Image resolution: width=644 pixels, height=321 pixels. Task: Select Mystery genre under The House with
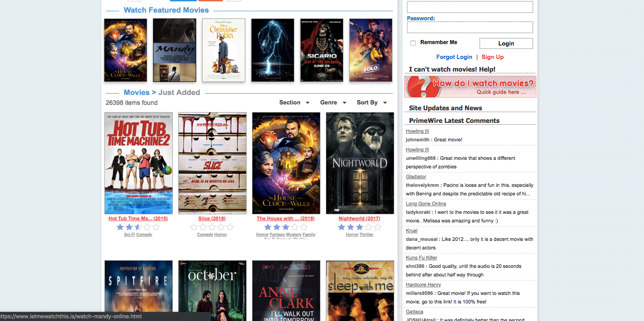(294, 235)
